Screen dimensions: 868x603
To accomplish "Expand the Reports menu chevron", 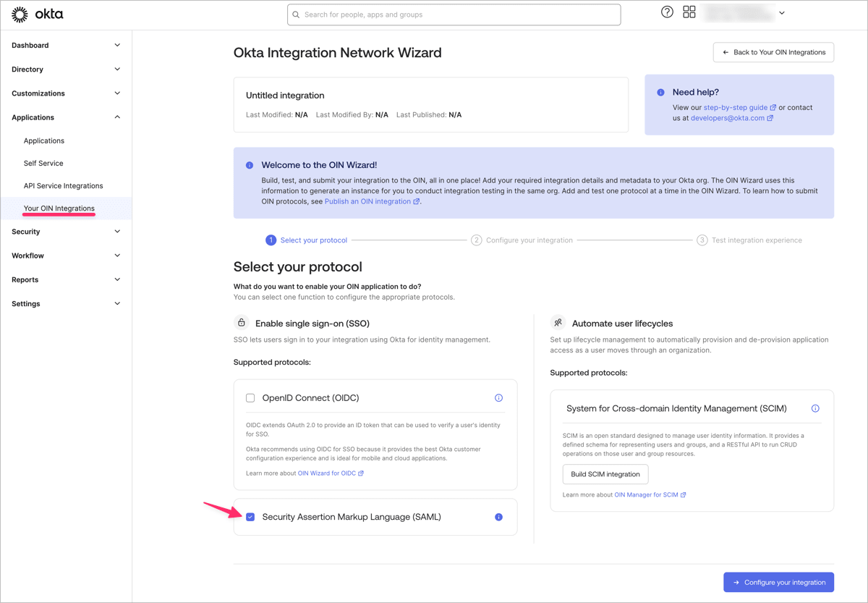I will 117,279.
